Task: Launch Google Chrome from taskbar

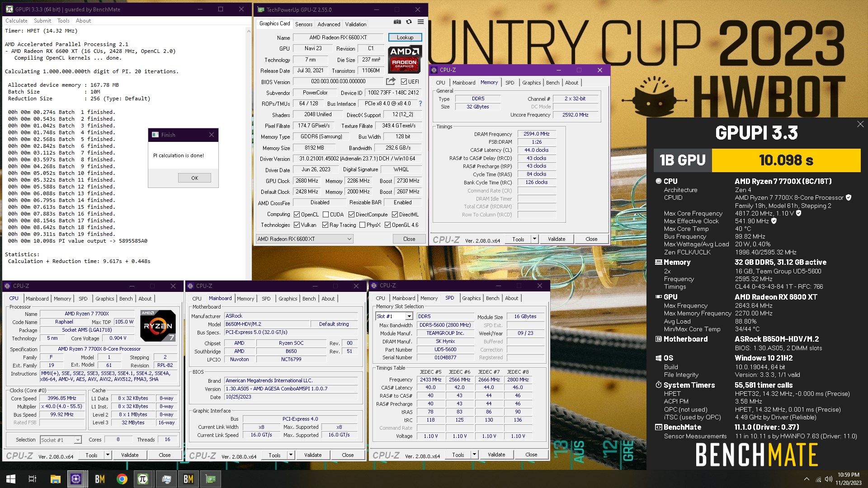Action: 122,479
